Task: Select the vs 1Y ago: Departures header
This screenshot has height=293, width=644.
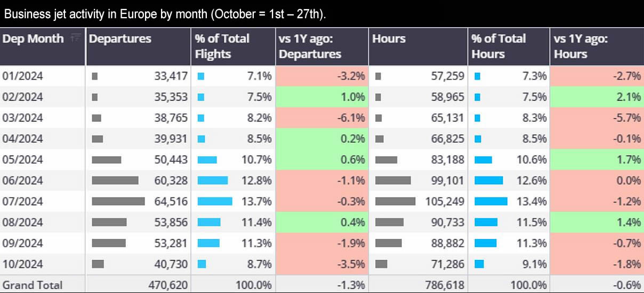Action: 310,46
